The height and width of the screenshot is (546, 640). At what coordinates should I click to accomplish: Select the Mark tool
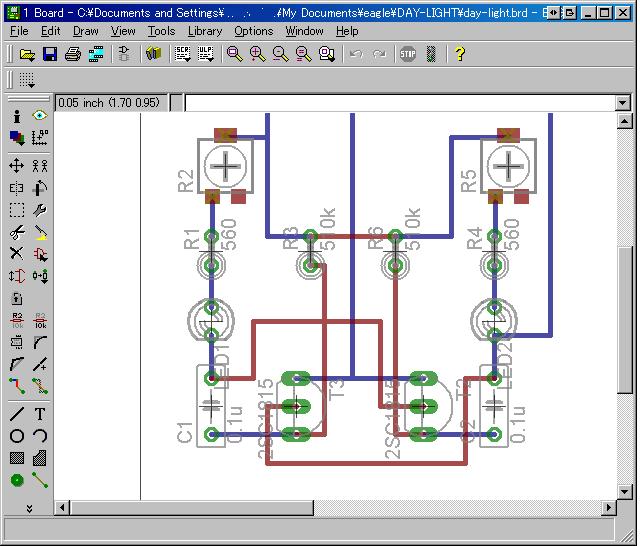(40, 138)
